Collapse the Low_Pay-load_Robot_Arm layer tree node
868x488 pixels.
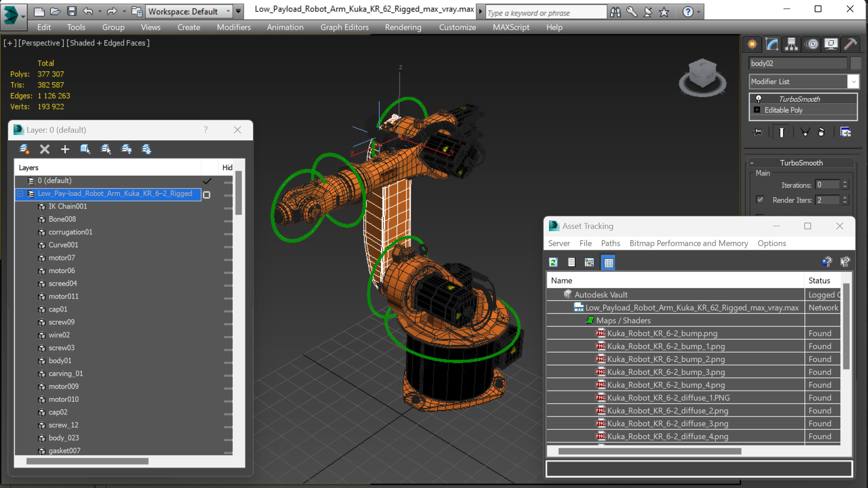pyautogui.click(x=20, y=194)
